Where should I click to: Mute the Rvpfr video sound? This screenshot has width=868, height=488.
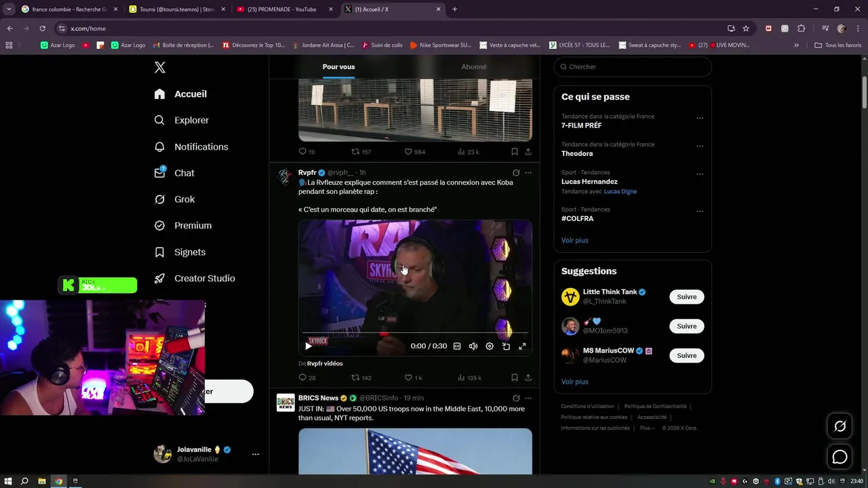pyautogui.click(x=473, y=346)
